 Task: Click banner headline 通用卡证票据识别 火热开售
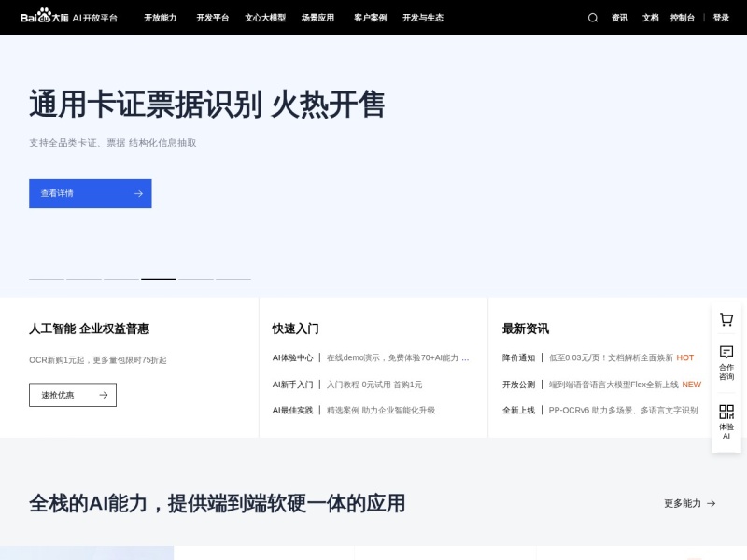(x=206, y=104)
